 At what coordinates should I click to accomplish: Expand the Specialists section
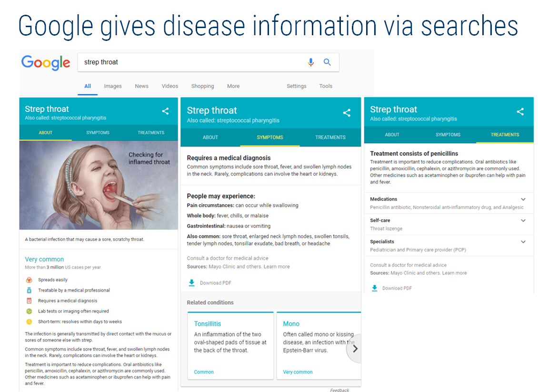point(523,242)
